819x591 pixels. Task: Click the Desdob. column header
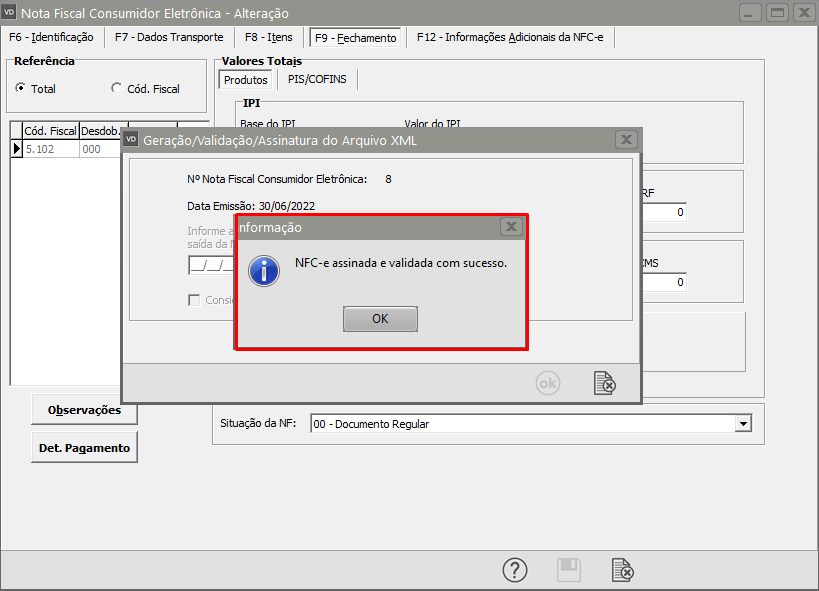click(100, 131)
